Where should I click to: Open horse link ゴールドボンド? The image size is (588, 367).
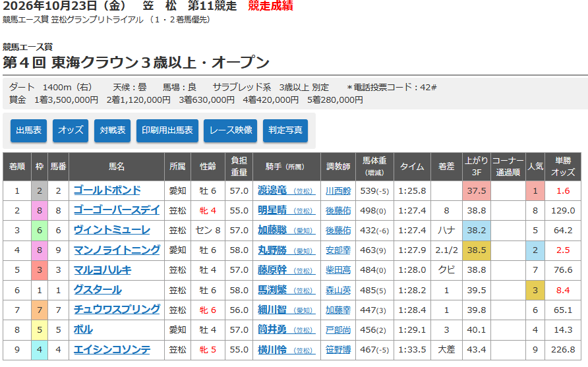click(107, 190)
